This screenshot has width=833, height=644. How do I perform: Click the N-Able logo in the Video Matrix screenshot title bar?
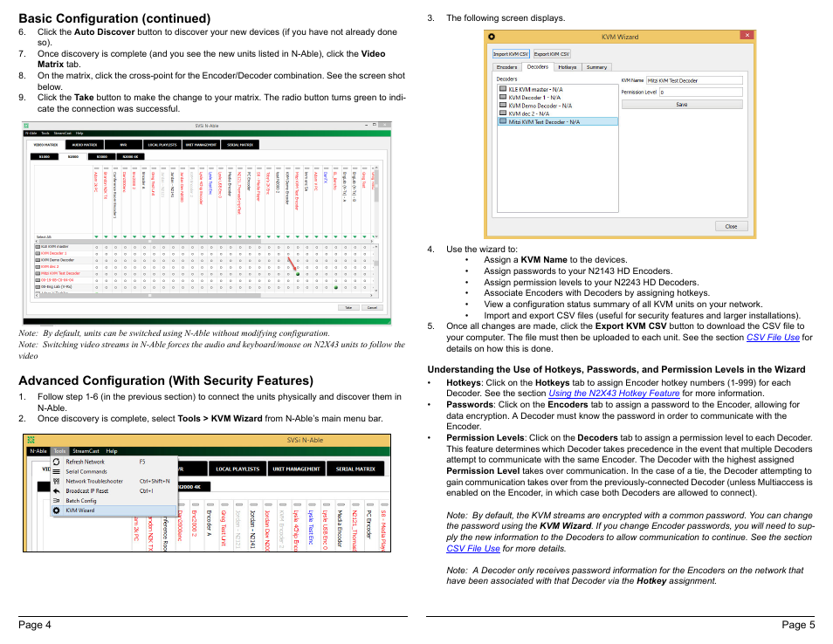[x=26, y=126]
